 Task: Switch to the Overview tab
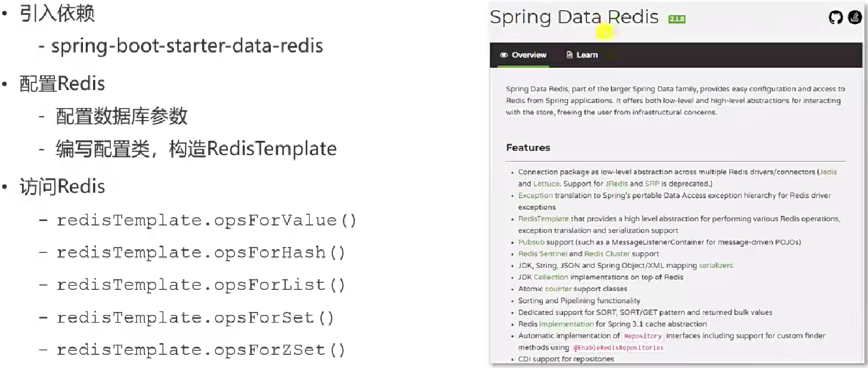tap(523, 55)
